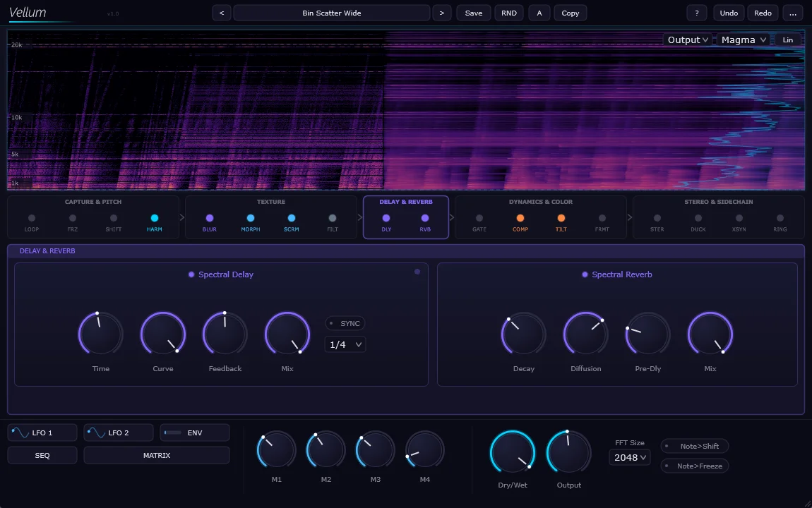This screenshot has height=508, width=812.
Task: Enable the XSYN cross-synthesis module
Action: (x=739, y=218)
